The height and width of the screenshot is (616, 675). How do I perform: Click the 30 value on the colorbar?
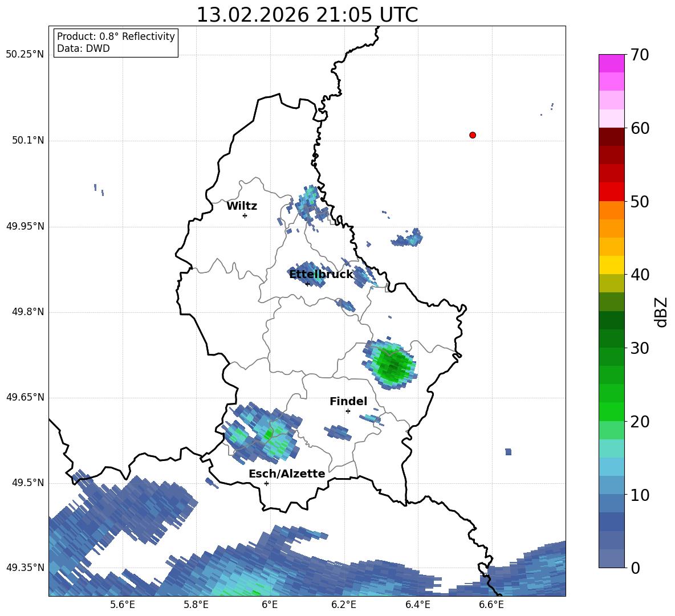point(640,348)
